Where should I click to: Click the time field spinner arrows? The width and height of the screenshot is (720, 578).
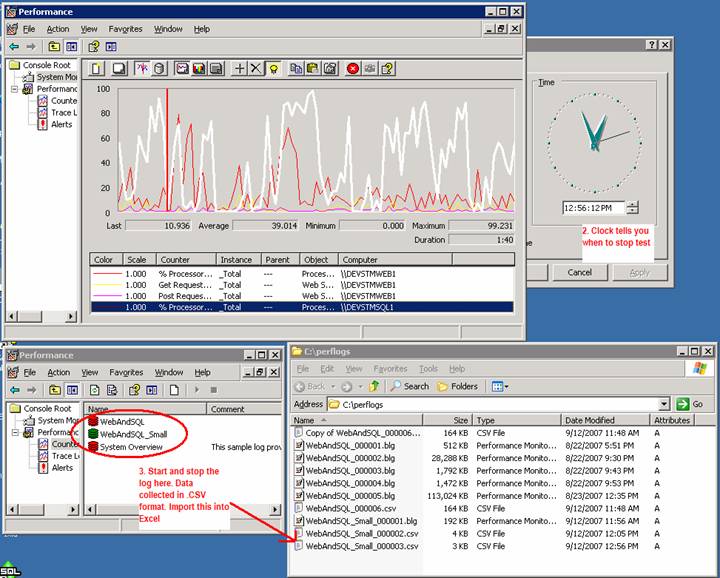click(633, 208)
